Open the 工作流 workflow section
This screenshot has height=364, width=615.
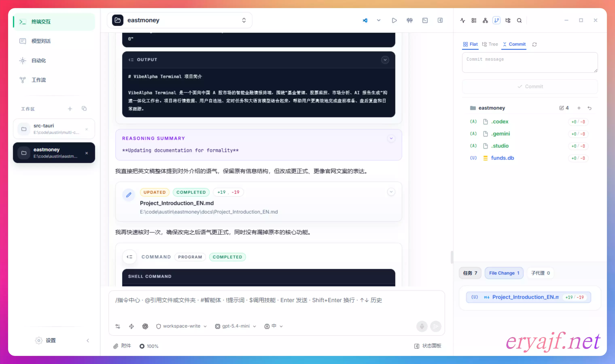point(54,80)
